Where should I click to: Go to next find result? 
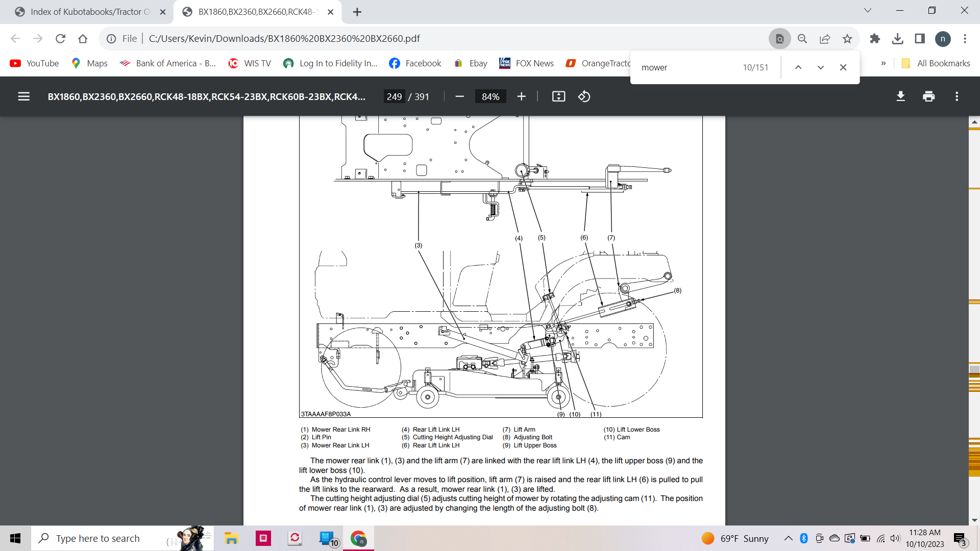[x=820, y=67]
